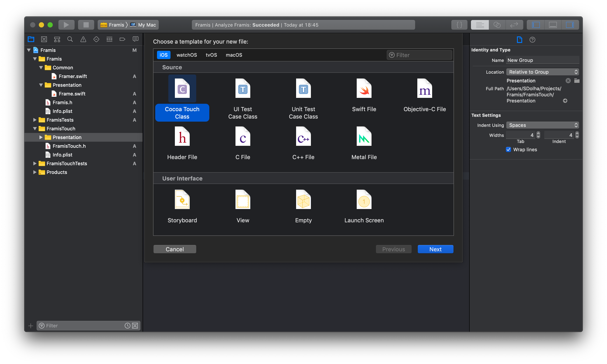Viewport: 607px width, 364px height.
Task: Open the Report navigator speech bubble icon
Action: [x=135, y=39]
